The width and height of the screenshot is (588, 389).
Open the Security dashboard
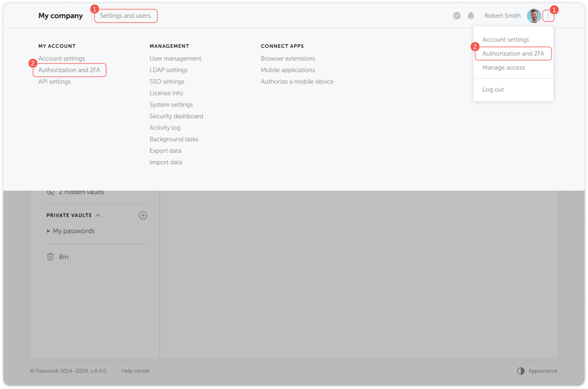click(x=176, y=116)
